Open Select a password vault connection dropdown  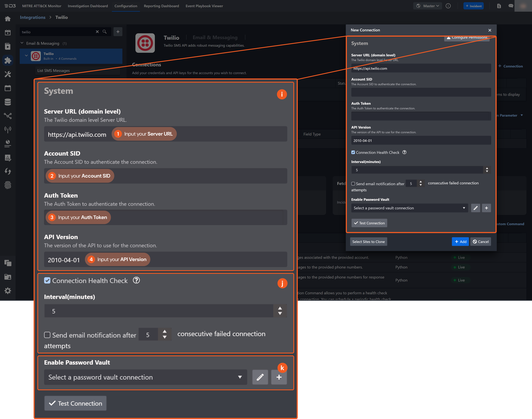click(409, 208)
